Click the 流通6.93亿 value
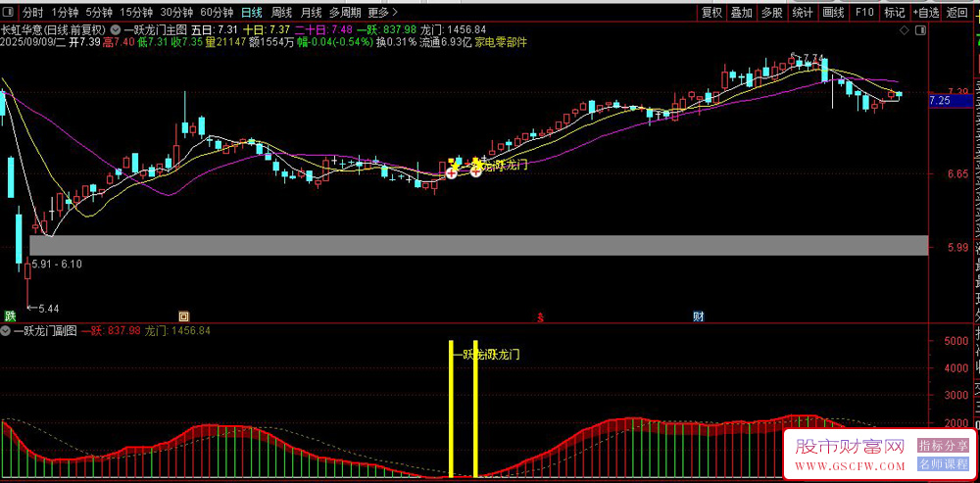980x483 pixels. click(445, 42)
